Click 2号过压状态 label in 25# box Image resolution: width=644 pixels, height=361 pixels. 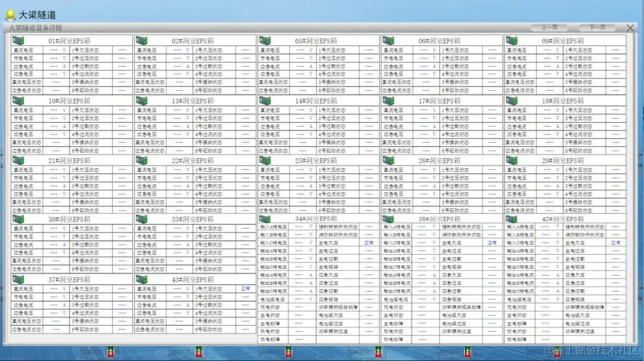tap(332, 178)
